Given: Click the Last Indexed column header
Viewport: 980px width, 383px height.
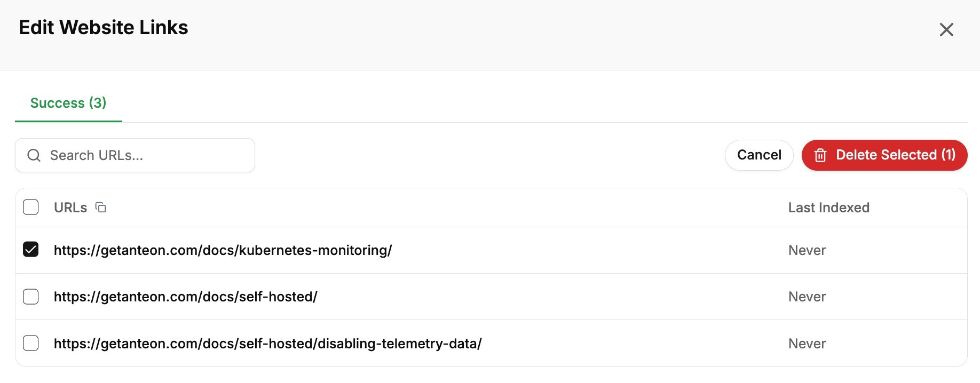Looking at the screenshot, I should click(x=829, y=208).
